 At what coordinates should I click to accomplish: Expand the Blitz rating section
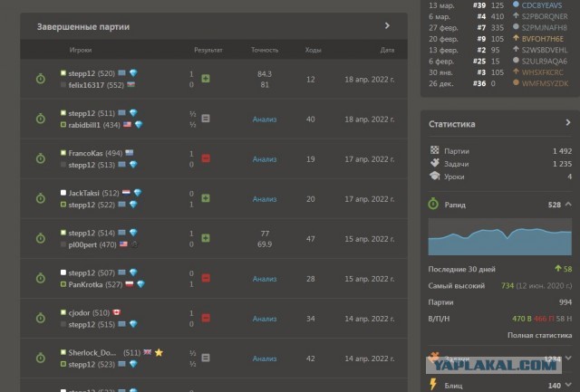tap(568, 385)
